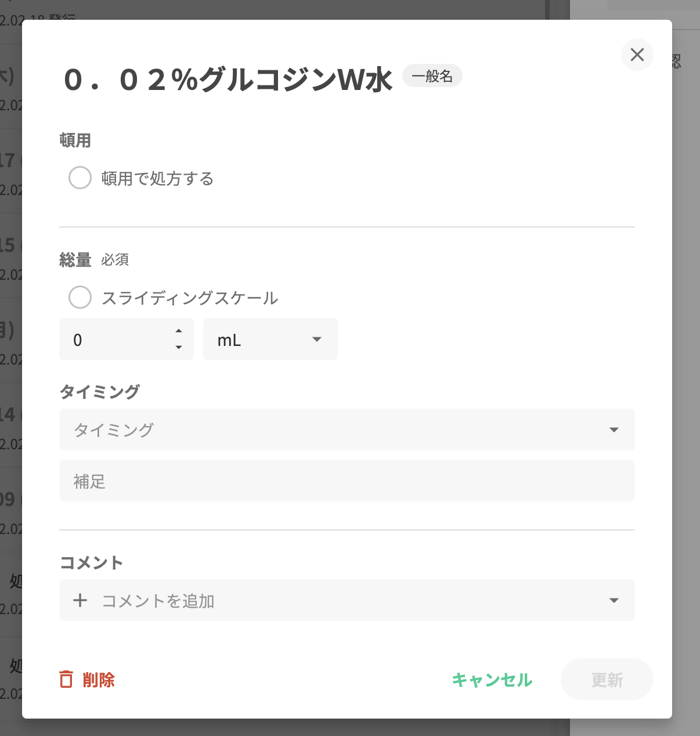Decrease total amount with the down arrow
Screen dimensions: 700x736
(x=179, y=347)
